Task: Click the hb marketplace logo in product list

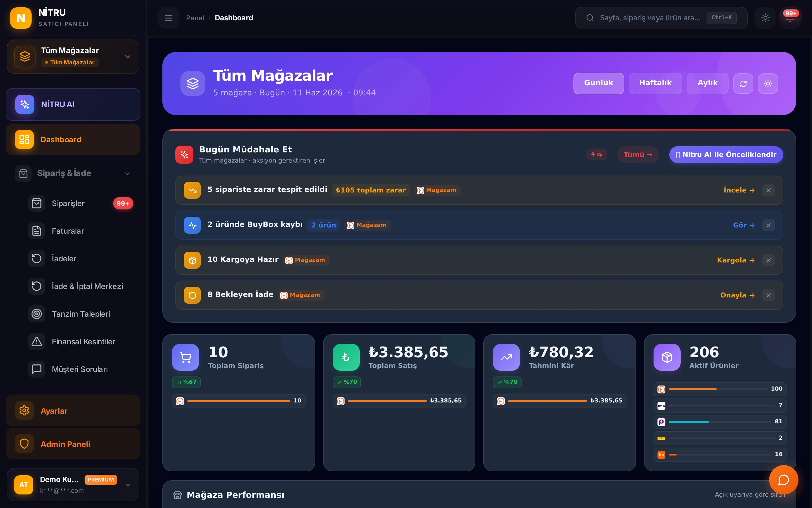Action: (661, 455)
